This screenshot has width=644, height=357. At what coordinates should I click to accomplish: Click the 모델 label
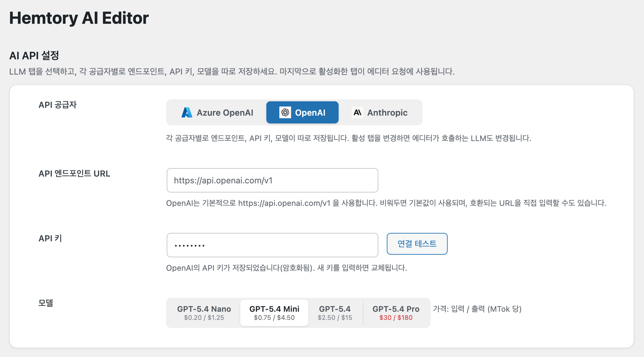point(46,303)
